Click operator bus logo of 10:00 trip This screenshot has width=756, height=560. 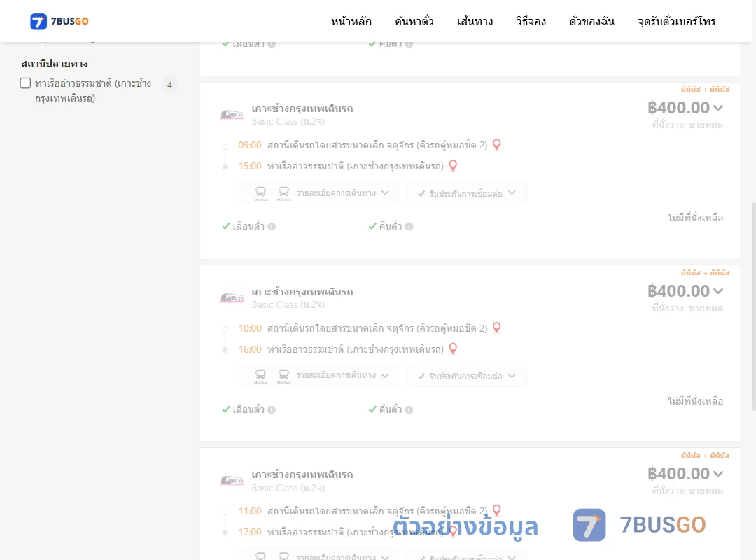(232, 298)
